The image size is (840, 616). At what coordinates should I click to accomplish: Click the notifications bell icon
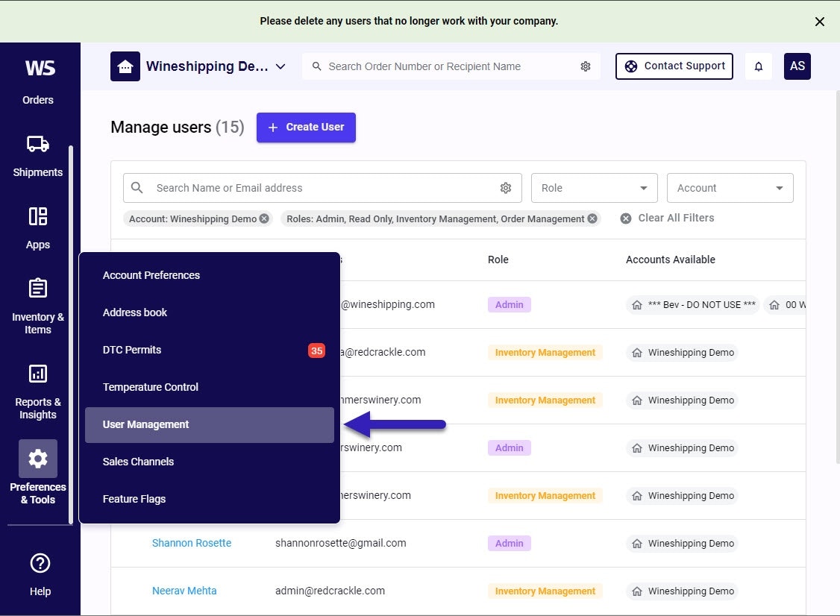click(x=759, y=66)
